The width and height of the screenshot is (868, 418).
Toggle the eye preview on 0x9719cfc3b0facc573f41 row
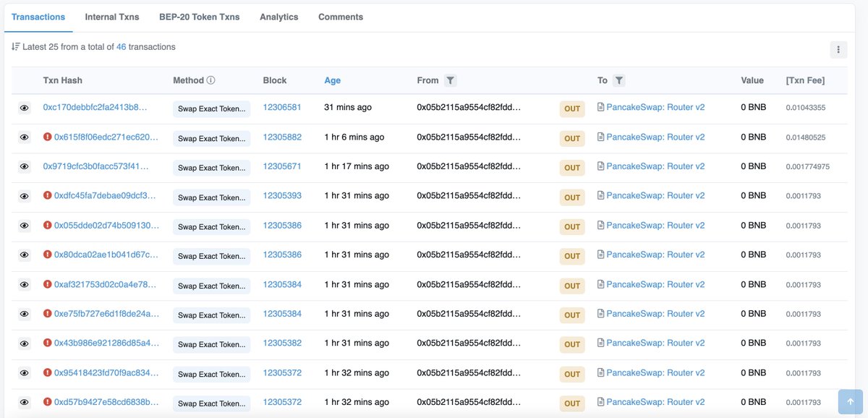(x=22, y=166)
